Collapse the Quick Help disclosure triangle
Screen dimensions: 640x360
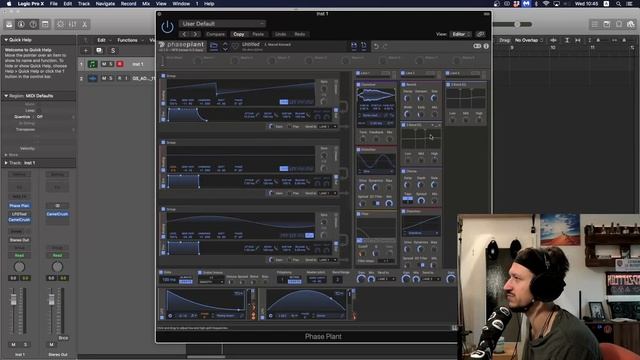click(6, 40)
